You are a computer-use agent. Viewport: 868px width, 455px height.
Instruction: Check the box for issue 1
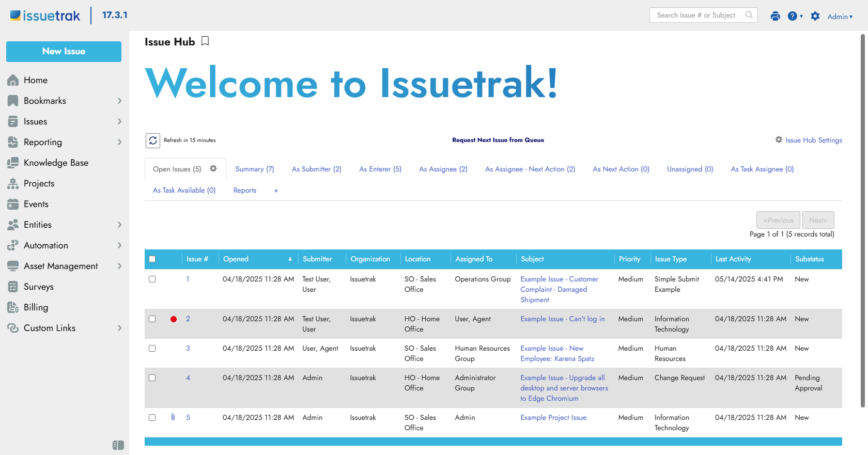coord(152,279)
